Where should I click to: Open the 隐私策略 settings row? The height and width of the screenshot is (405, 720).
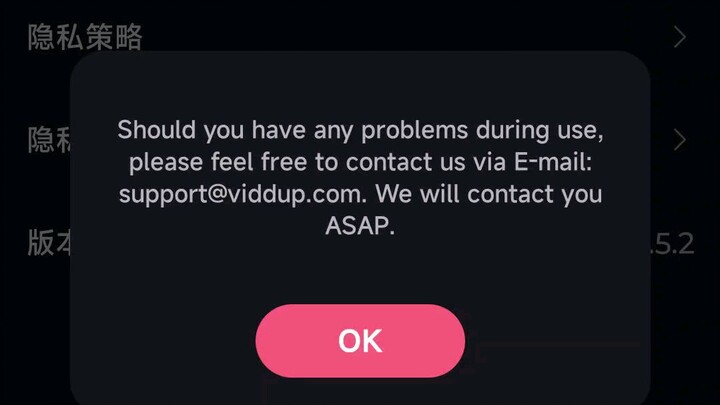[360, 37]
